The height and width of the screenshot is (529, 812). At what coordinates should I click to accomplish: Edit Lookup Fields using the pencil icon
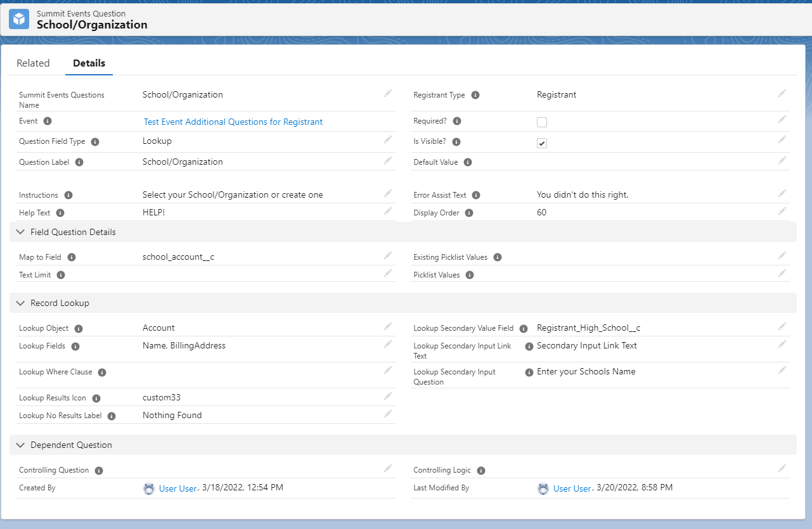pos(388,343)
